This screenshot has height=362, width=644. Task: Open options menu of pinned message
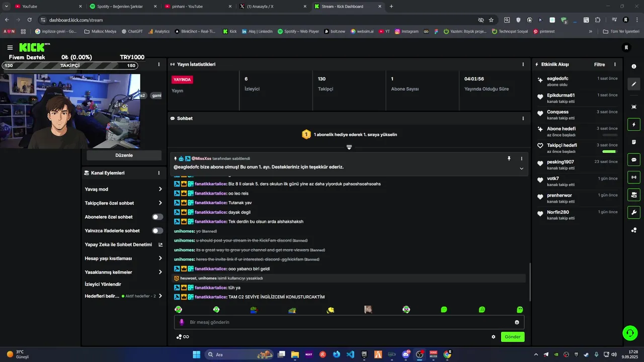(521, 158)
